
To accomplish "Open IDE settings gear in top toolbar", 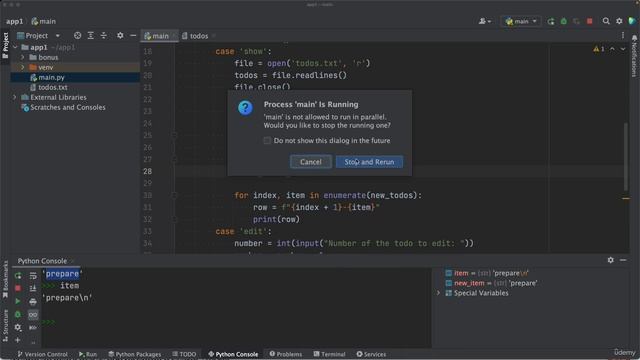I will click(x=619, y=21).
